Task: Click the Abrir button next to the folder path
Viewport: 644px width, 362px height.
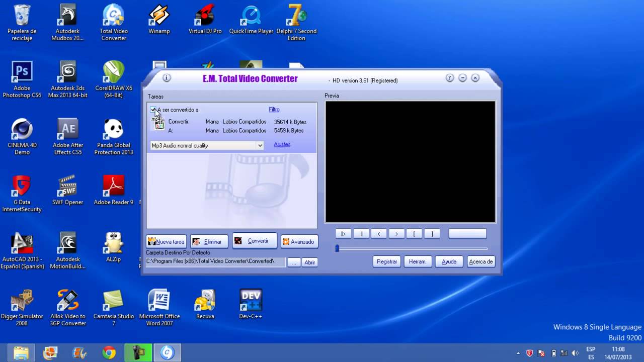Action: (x=310, y=262)
